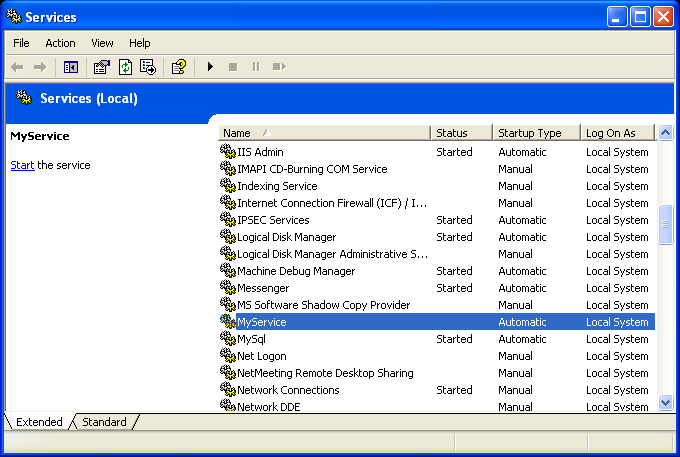The width and height of the screenshot is (680, 457).
Task: Click the gear icon beside IPSEC Services
Action: 228,220
